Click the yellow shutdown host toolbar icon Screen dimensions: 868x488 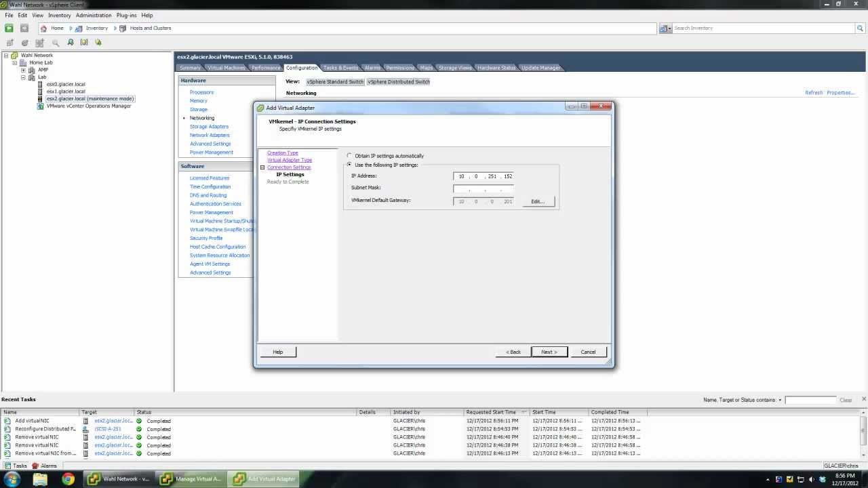pyautogui.click(x=98, y=43)
